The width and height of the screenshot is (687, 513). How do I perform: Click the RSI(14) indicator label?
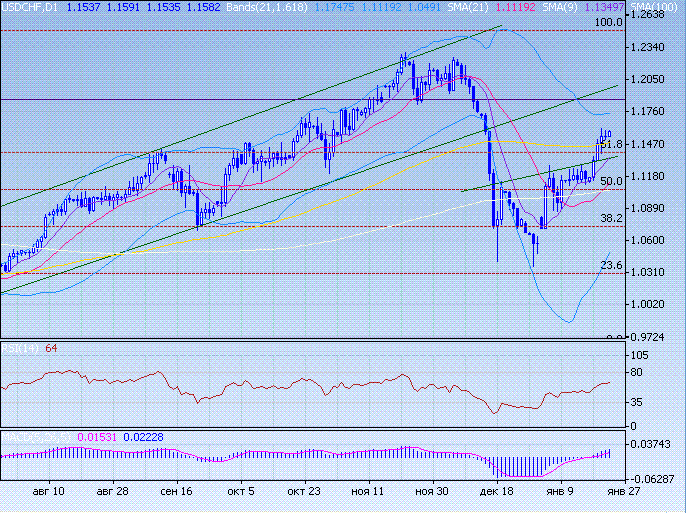(x=19, y=349)
